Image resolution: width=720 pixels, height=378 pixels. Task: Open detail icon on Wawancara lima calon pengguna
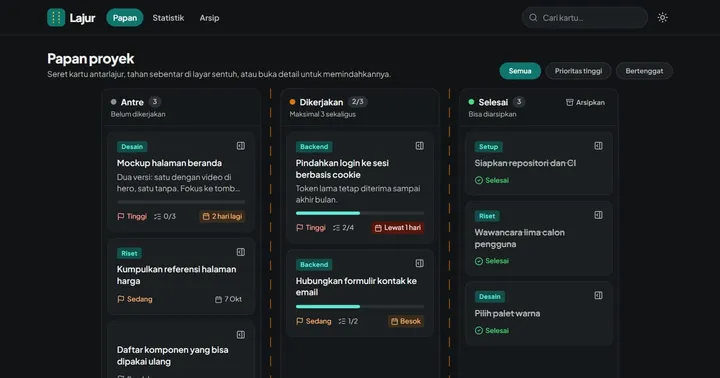coord(598,215)
